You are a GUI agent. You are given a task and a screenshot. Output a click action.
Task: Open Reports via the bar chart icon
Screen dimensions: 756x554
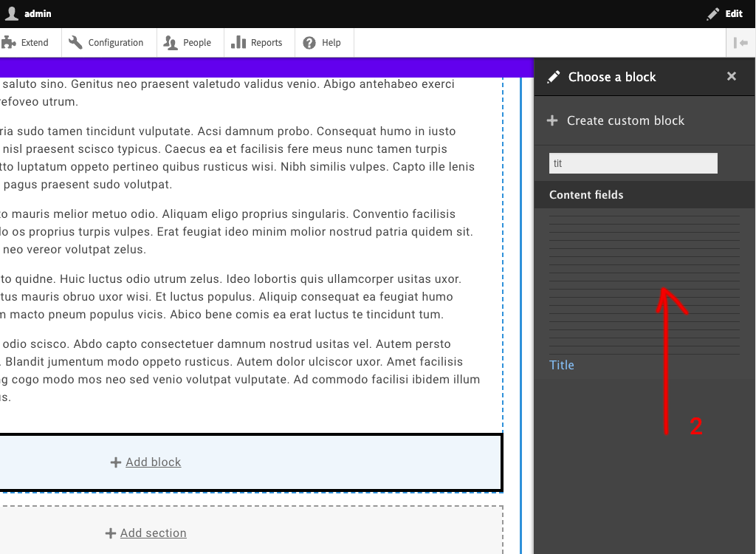(238, 42)
